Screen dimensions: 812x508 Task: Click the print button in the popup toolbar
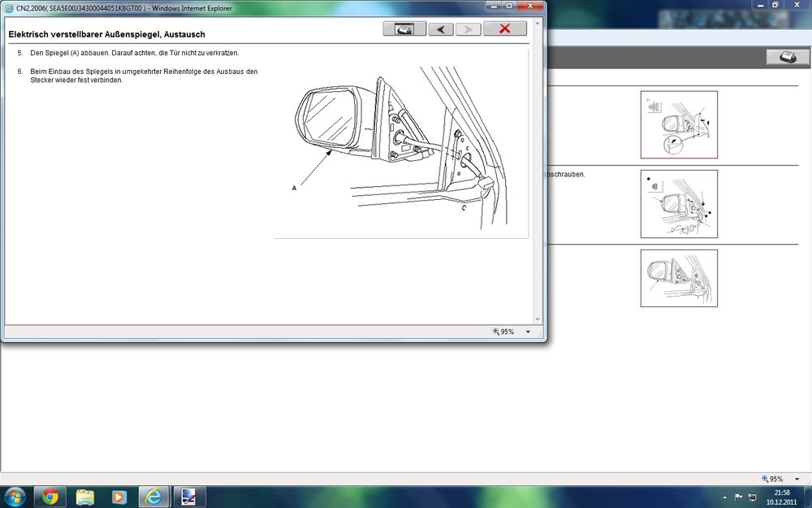404,29
